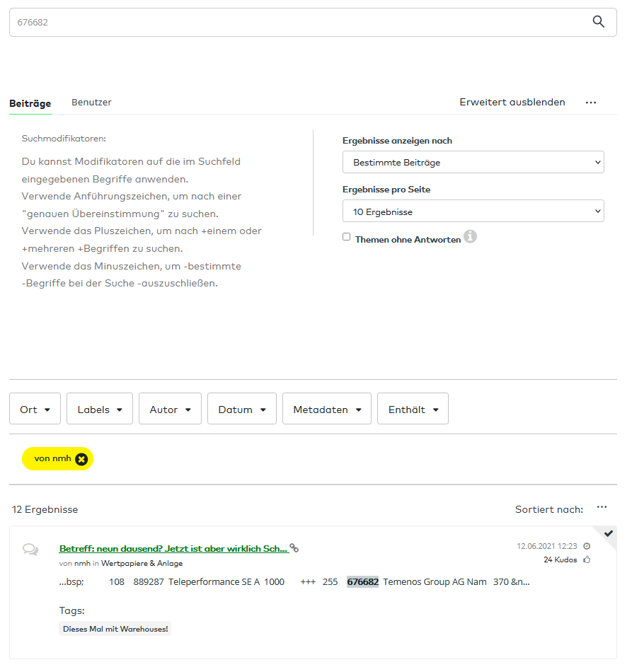Remove the von nmh filter with its X icon

pos(80,458)
